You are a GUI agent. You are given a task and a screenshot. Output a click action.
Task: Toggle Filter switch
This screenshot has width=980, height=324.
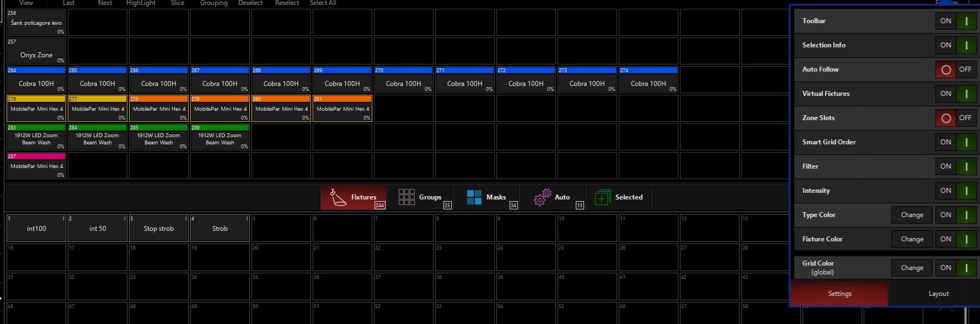click(x=956, y=166)
